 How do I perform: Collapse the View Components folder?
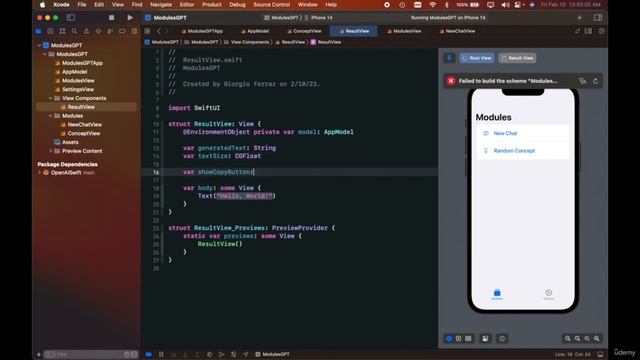tap(51, 98)
